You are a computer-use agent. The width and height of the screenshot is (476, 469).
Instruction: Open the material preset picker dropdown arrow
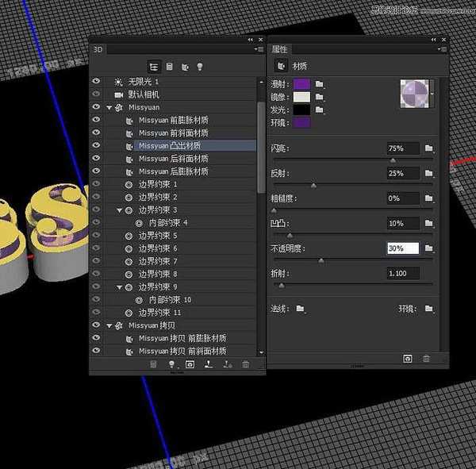(x=432, y=94)
